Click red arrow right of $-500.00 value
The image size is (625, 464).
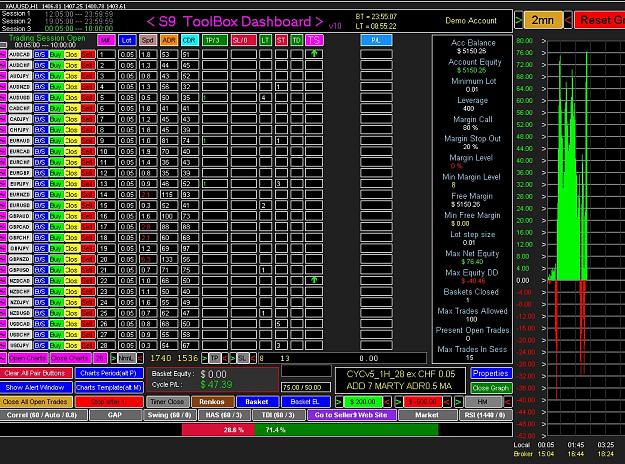447,401
